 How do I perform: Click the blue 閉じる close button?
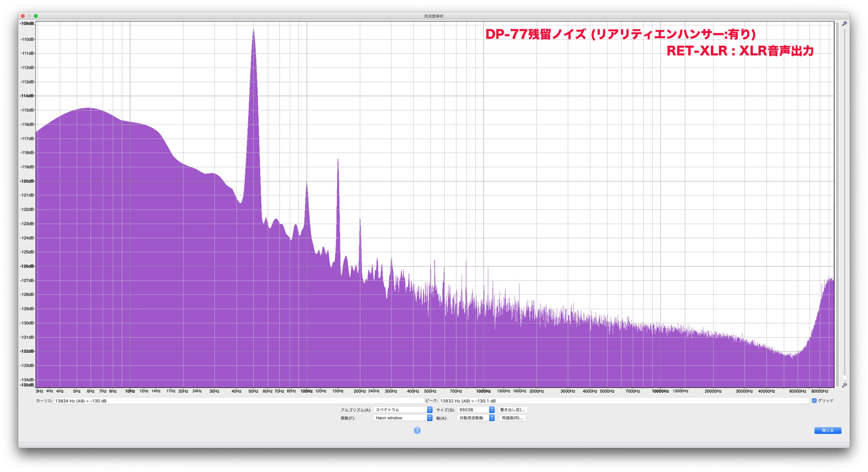click(828, 430)
